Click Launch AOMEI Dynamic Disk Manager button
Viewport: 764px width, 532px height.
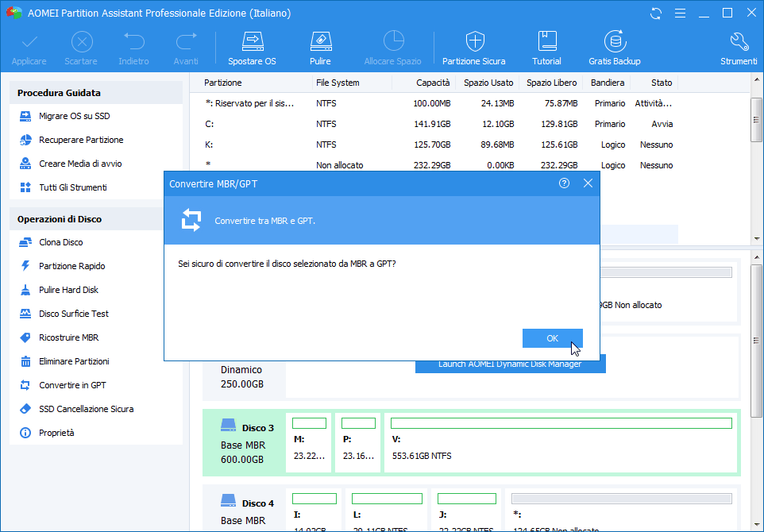pos(510,367)
